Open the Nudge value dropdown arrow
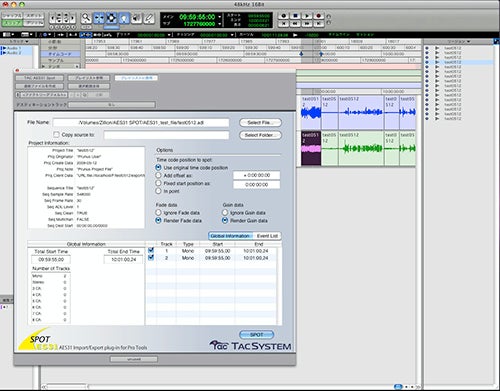This screenshot has width=500, height=391. 232,35
